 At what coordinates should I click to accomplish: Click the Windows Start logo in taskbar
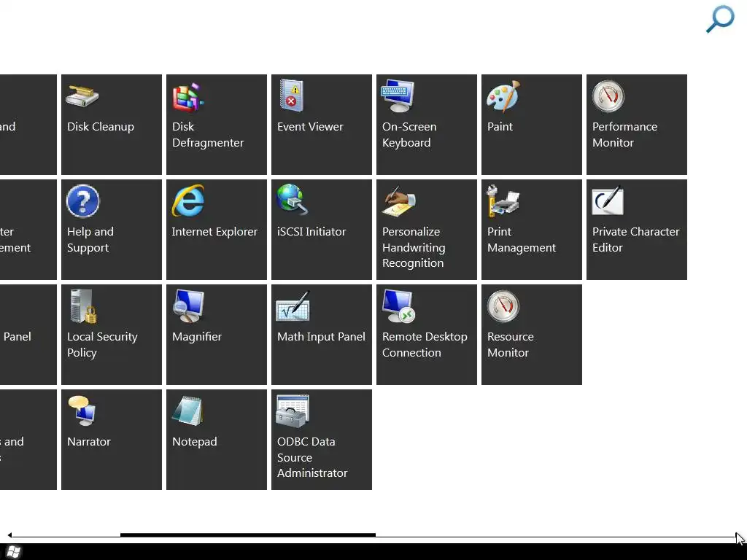click(14, 552)
